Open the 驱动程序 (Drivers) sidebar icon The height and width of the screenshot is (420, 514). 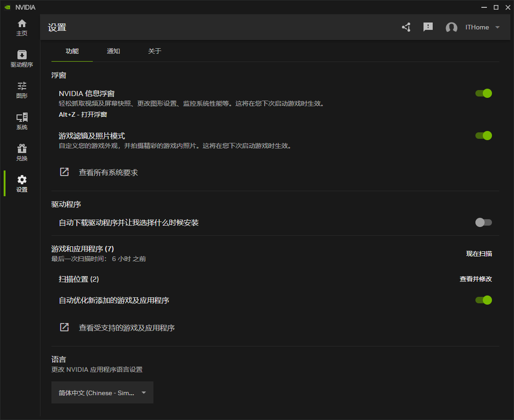tap(22, 58)
